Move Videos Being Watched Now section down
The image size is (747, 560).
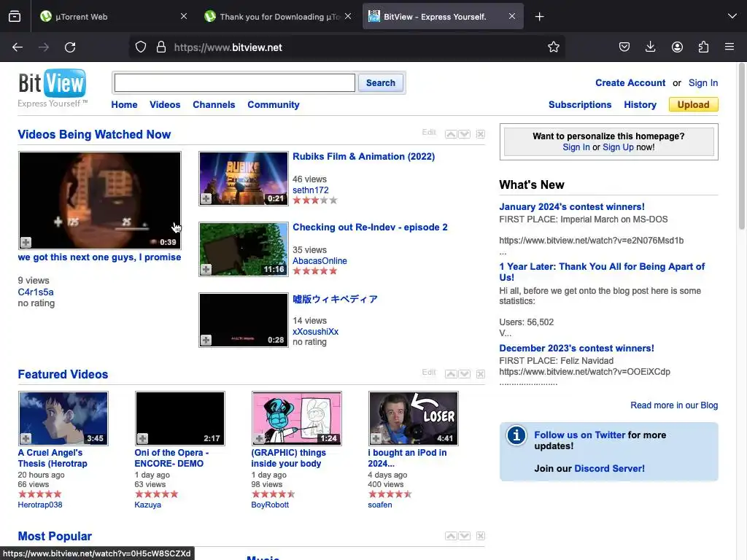(465, 134)
